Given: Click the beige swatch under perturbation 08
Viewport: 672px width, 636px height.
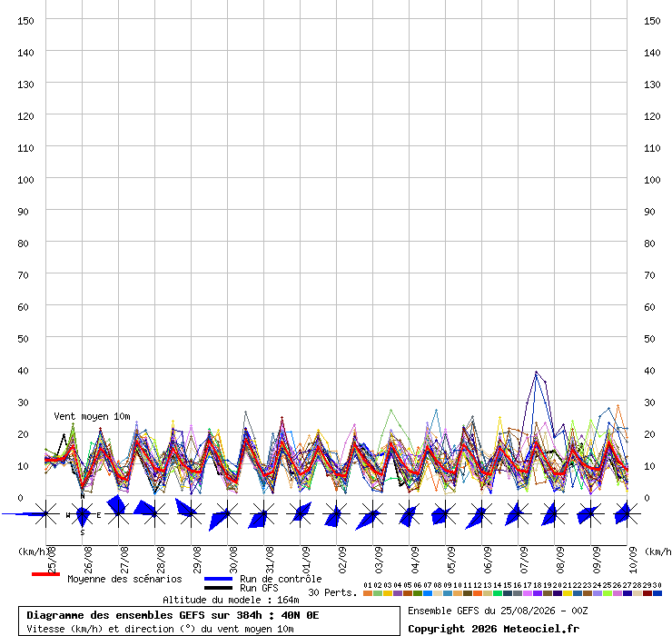Looking at the screenshot, I should pyautogui.click(x=438, y=593).
